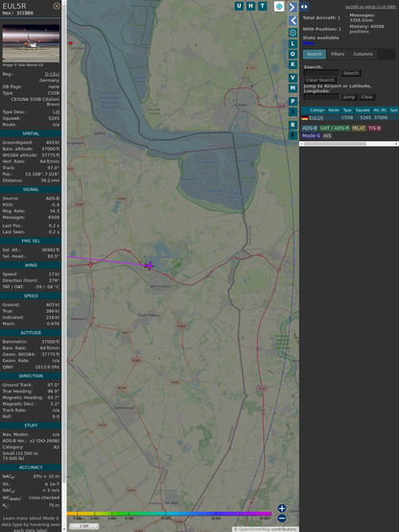Collapse the ALTITUDE section header

click(x=31, y=332)
